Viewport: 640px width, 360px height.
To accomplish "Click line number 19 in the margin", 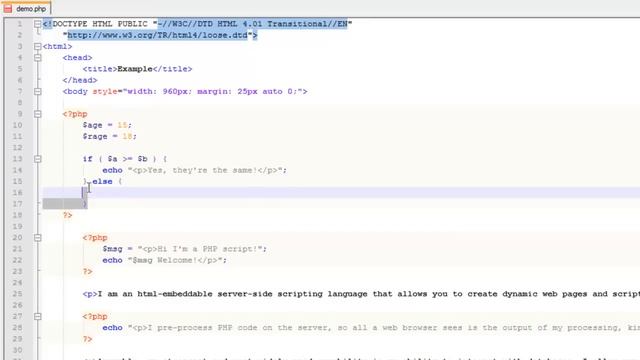I will [x=18, y=227].
